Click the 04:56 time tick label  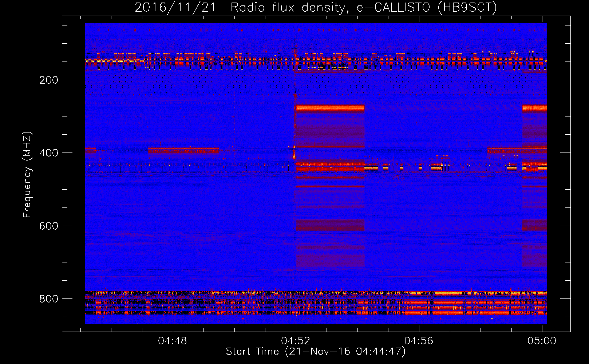click(x=419, y=341)
